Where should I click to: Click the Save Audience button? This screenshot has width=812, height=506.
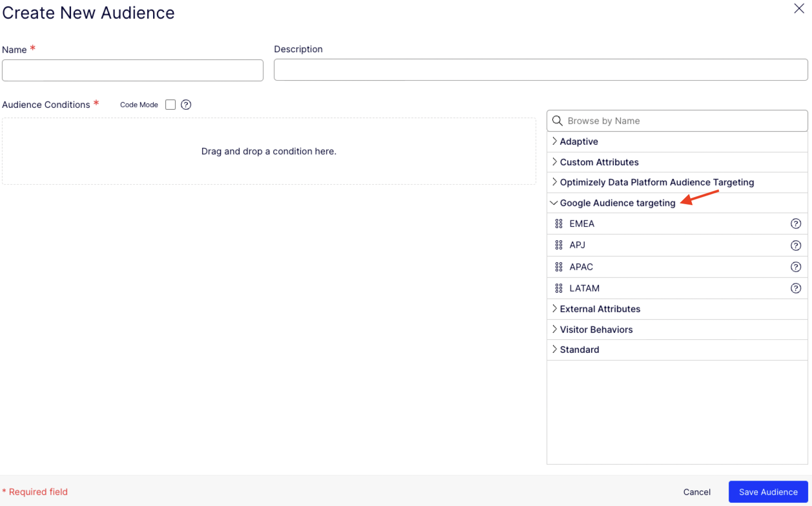coord(768,492)
